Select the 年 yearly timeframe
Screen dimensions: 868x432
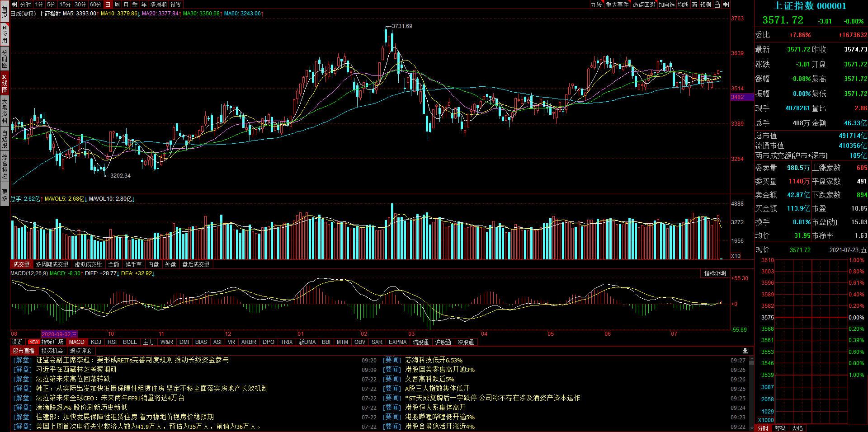pos(144,5)
